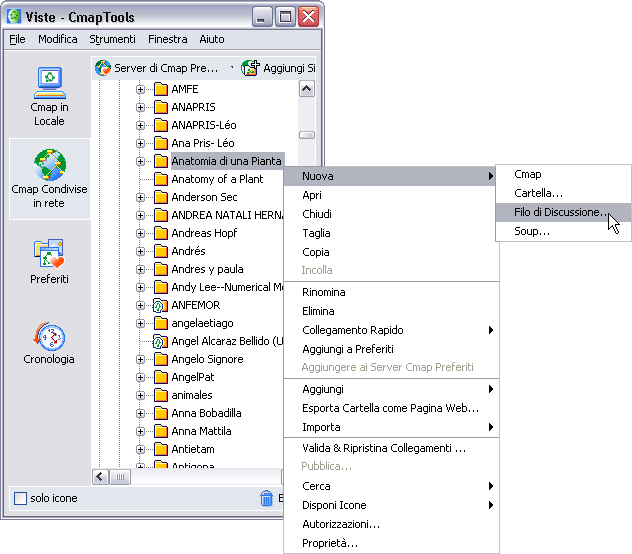Click the ANFEMOR knowledge model icon

(158, 306)
